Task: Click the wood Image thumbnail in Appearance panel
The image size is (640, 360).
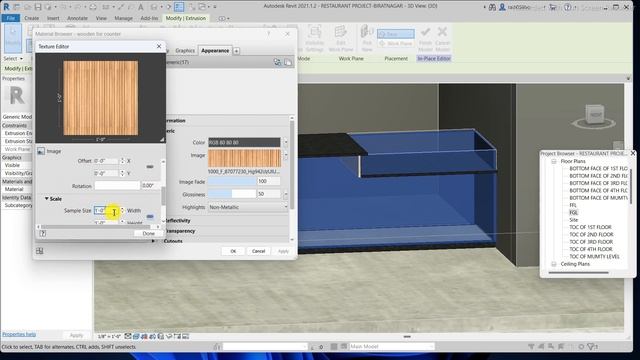Action: click(244, 158)
